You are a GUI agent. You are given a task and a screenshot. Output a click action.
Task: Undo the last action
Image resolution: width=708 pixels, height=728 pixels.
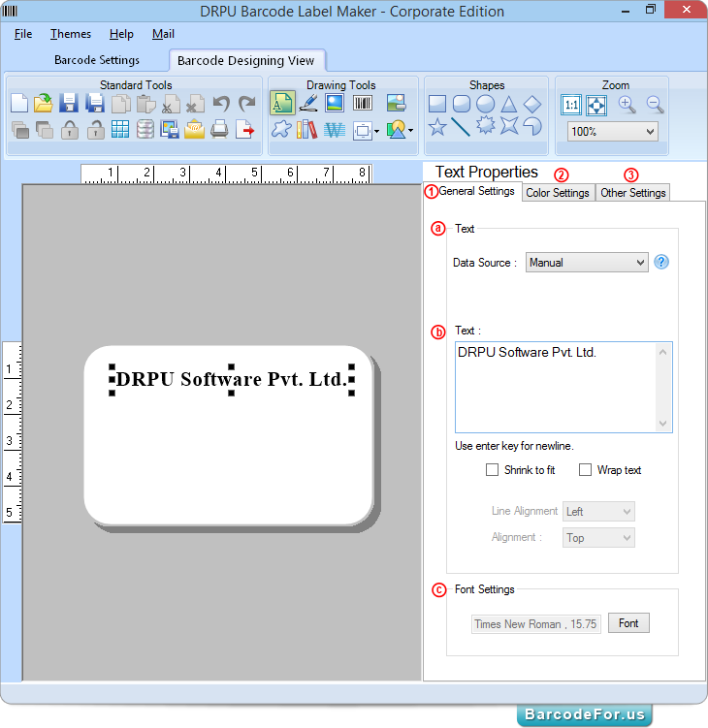click(x=221, y=103)
